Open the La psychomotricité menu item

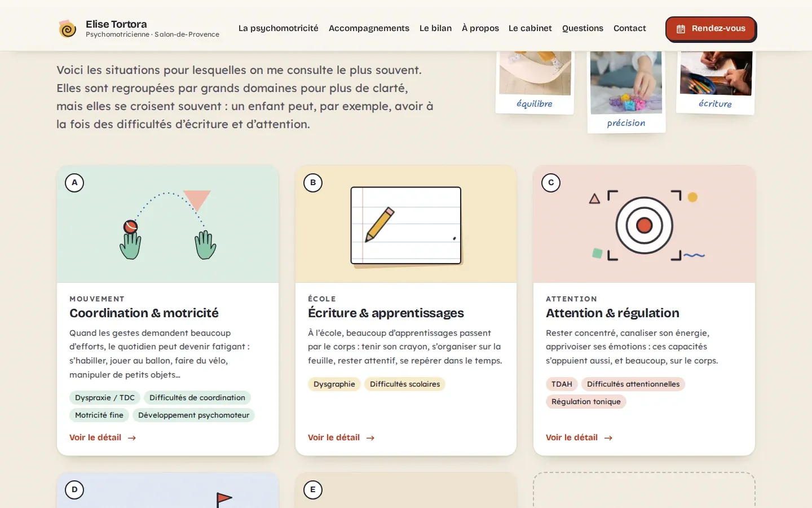pos(278,28)
